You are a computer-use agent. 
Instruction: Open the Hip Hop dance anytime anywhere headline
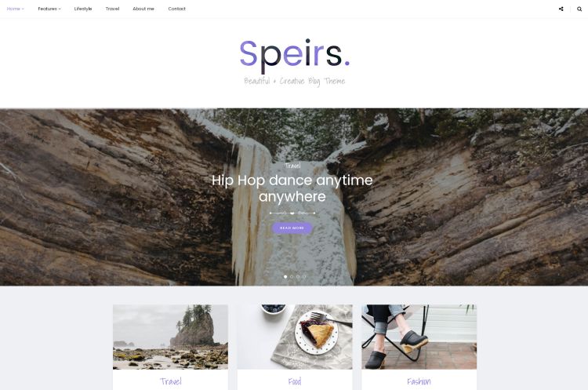pyautogui.click(x=292, y=188)
